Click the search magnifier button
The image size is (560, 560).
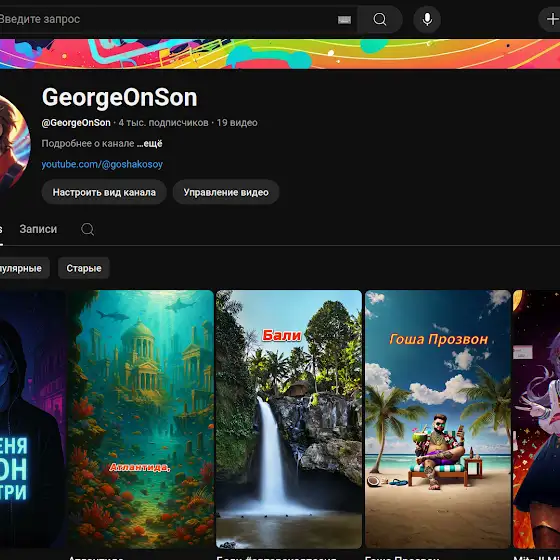[380, 19]
